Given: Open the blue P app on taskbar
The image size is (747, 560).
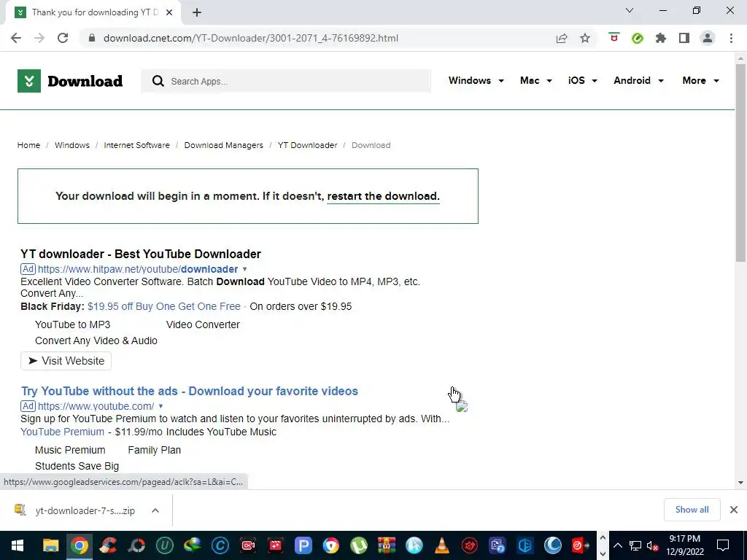Looking at the screenshot, I should pyautogui.click(x=303, y=545).
